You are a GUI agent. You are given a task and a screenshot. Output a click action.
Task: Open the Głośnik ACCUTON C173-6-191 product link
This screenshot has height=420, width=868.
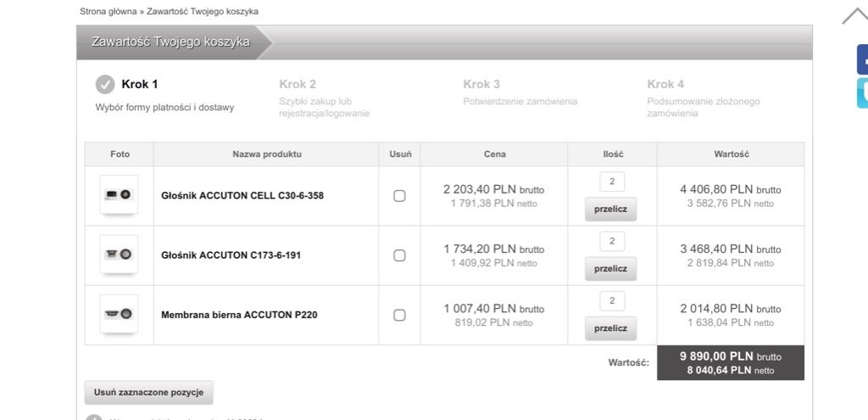point(231,255)
